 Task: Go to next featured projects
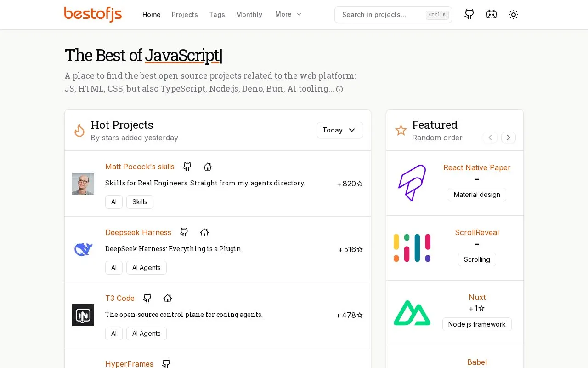[509, 138]
